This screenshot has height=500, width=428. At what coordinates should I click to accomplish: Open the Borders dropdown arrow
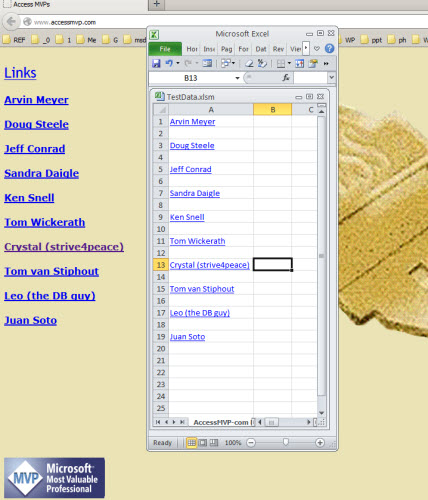coord(289,63)
